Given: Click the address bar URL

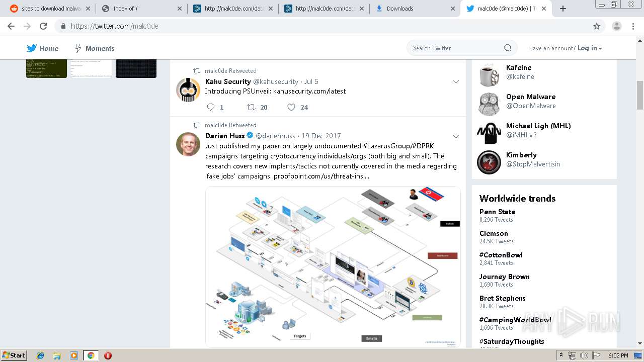Looking at the screenshot, I should coord(115,26).
